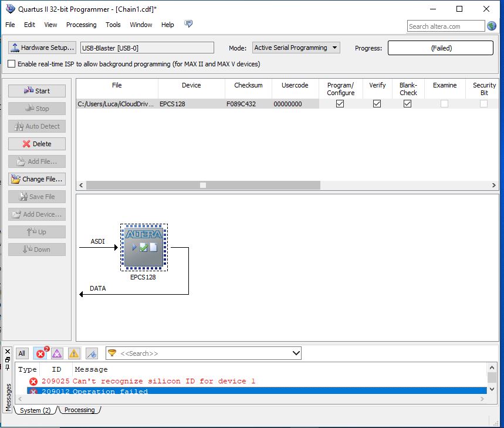Uncheck Verify for EPCS128
The height and width of the screenshot is (428, 504).
(377, 103)
